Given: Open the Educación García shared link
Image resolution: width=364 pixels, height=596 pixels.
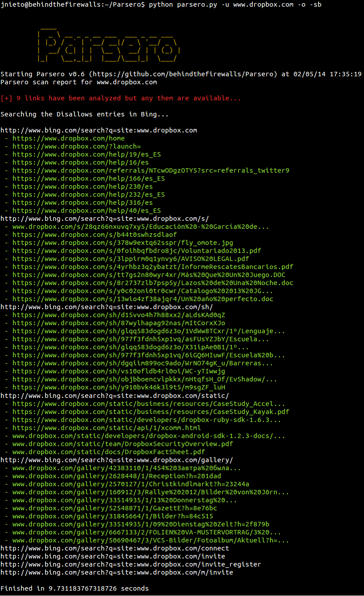Looking at the screenshot, I should (x=141, y=227).
